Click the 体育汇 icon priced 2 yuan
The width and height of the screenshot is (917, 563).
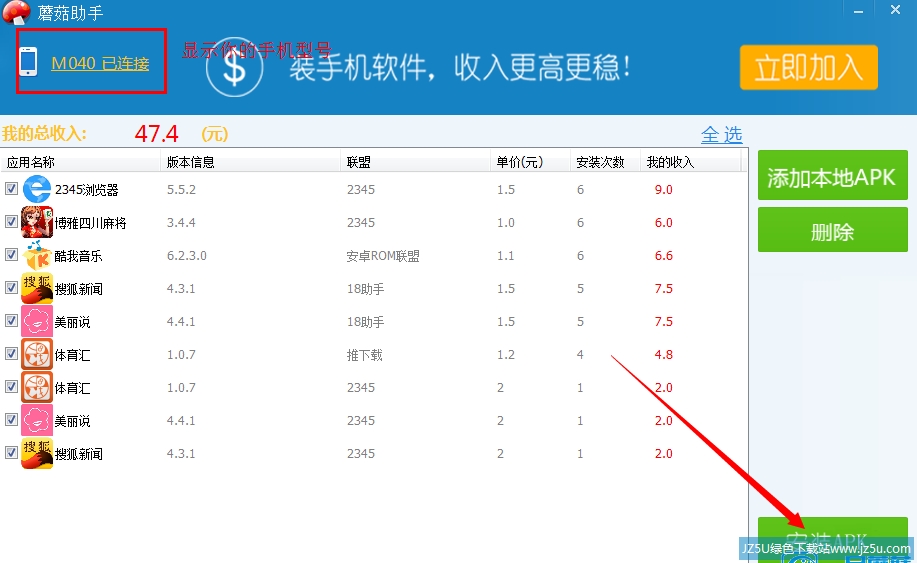coord(37,387)
